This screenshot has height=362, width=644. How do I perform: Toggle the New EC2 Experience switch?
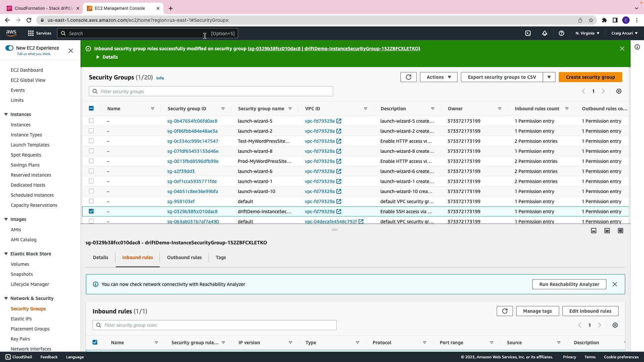(9, 48)
